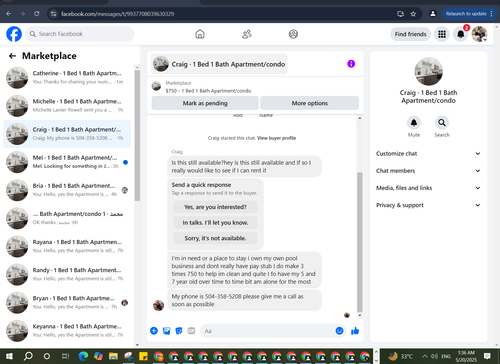Open Microsoft Edge from the taskbar
Viewport: 500px width, 364px height.
[83, 356]
